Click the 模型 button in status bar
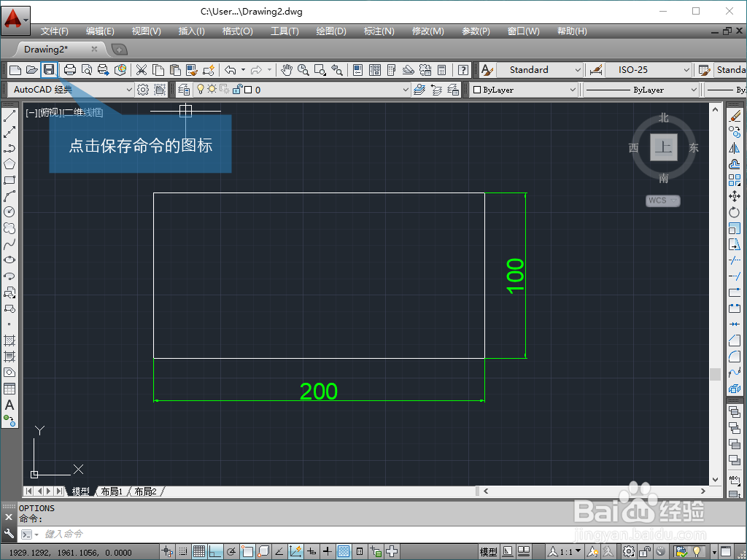The width and height of the screenshot is (747, 560). coord(488,551)
